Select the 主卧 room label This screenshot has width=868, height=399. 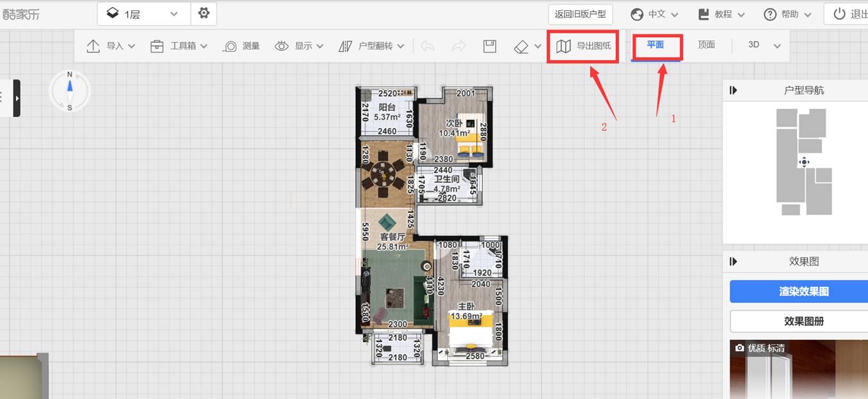[x=467, y=306]
